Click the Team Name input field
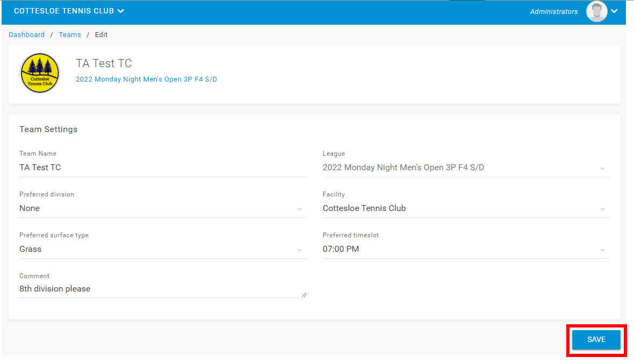 point(163,168)
